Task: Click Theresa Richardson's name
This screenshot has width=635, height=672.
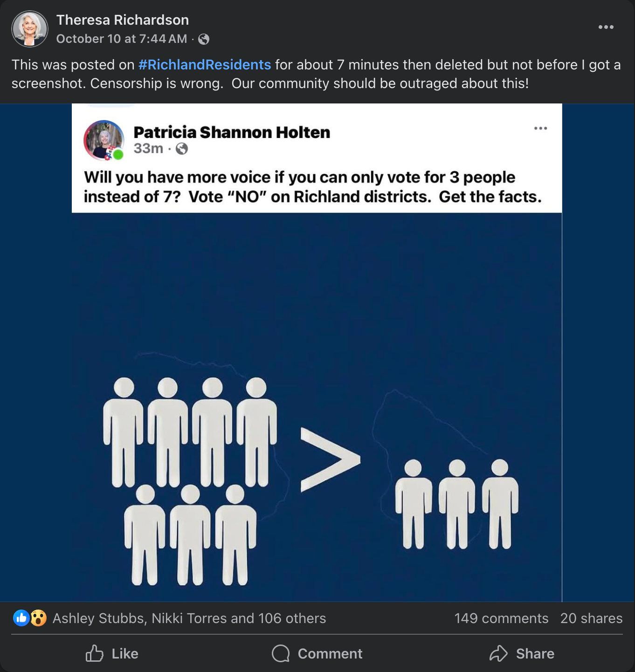Action: (x=123, y=20)
